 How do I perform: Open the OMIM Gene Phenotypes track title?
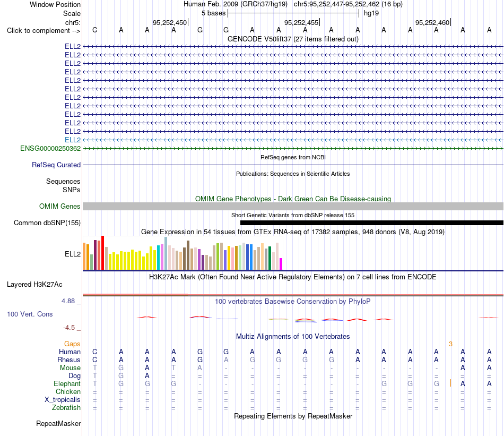click(x=293, y=199)
